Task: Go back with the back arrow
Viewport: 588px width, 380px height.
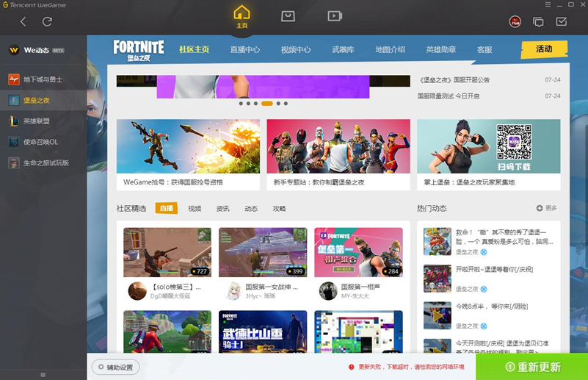Action: coord(23,22)
